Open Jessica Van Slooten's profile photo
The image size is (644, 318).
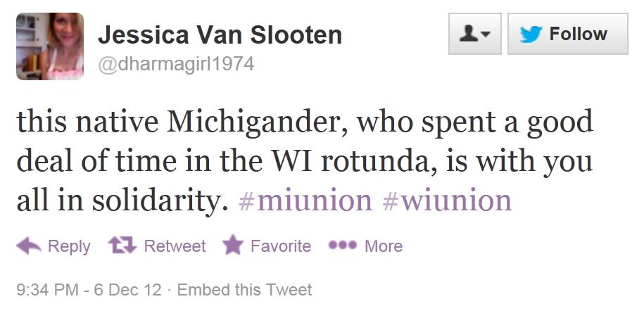[x=50, y=46]
